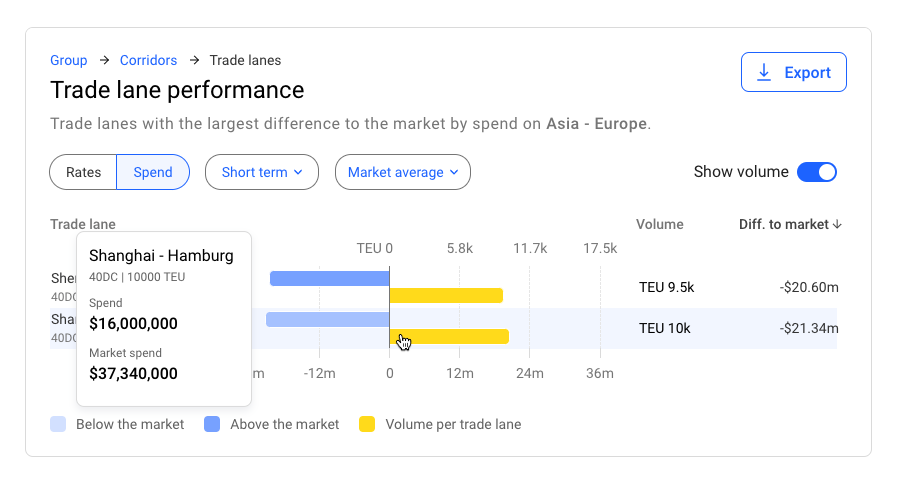Select the Spend segment option
Screen dimensions: 898x482
153,172
